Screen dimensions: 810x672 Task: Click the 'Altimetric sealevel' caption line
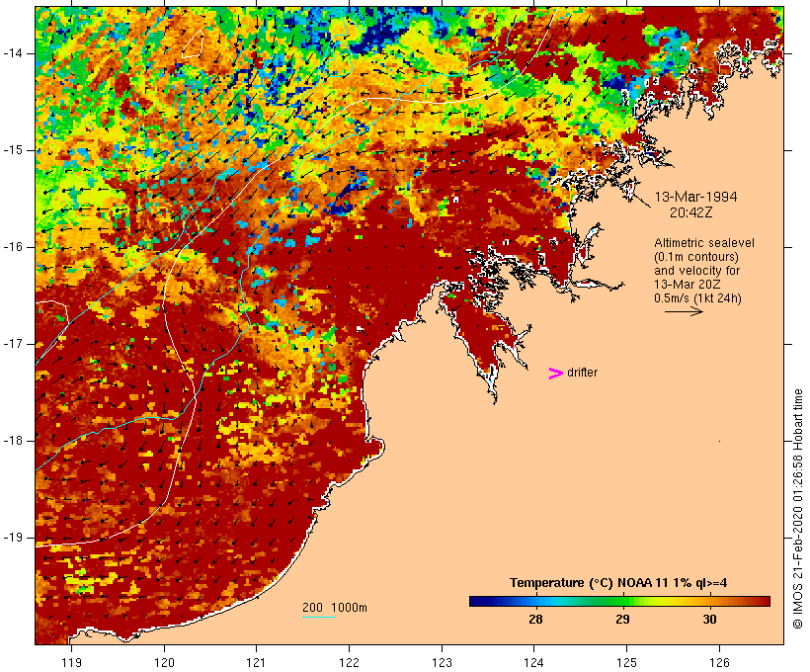[x=704, y=243]
